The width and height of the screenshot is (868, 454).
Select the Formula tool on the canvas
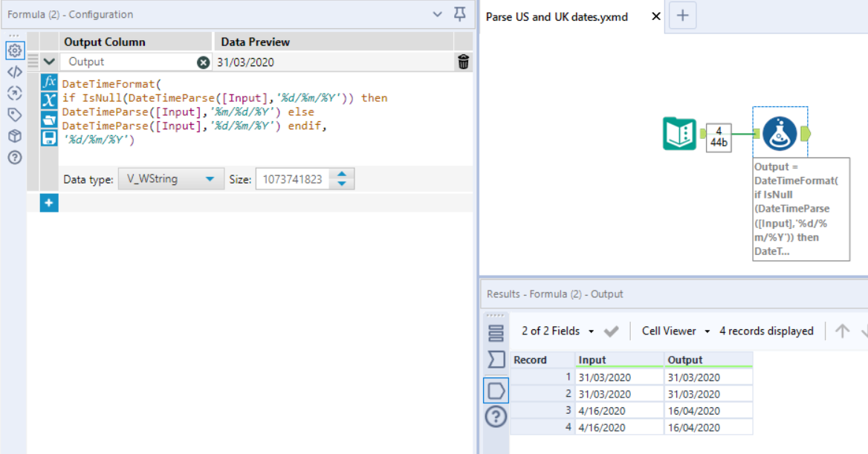780,134
